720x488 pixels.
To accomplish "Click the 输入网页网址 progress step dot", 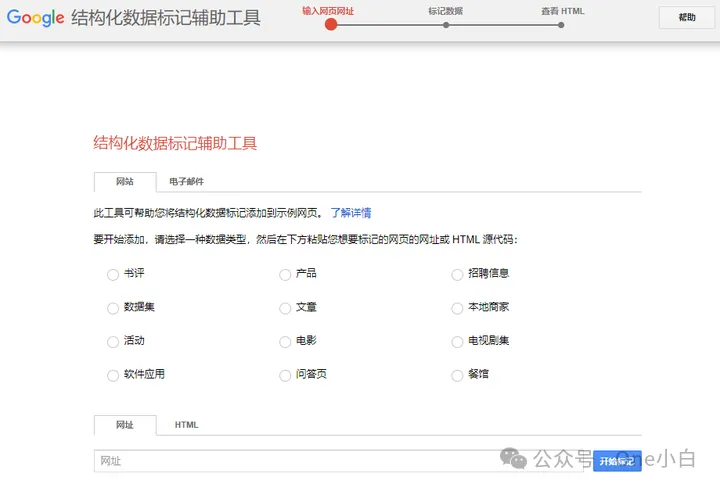I will coord(331,25).
